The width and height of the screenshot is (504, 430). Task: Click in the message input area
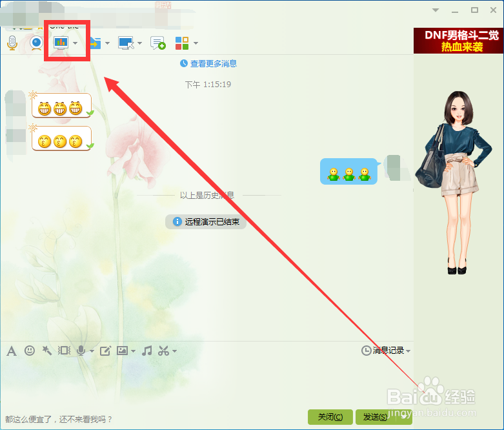206,383
